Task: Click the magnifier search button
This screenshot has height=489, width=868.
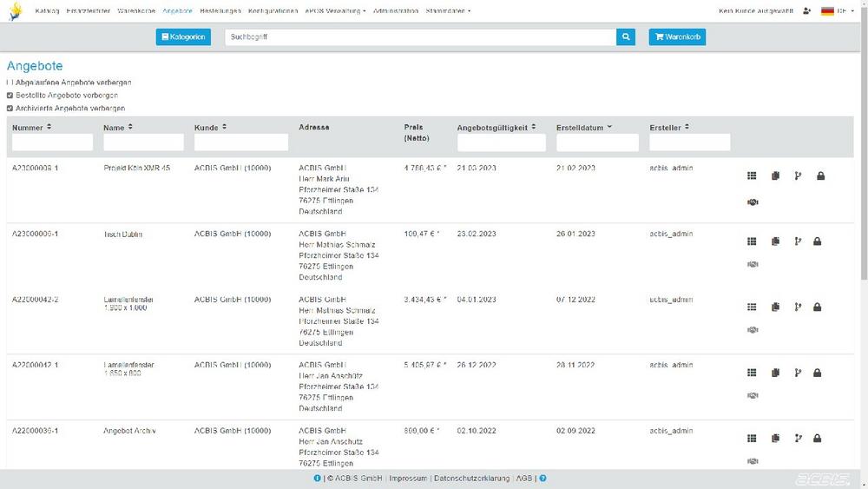Action: click(626, 37)
